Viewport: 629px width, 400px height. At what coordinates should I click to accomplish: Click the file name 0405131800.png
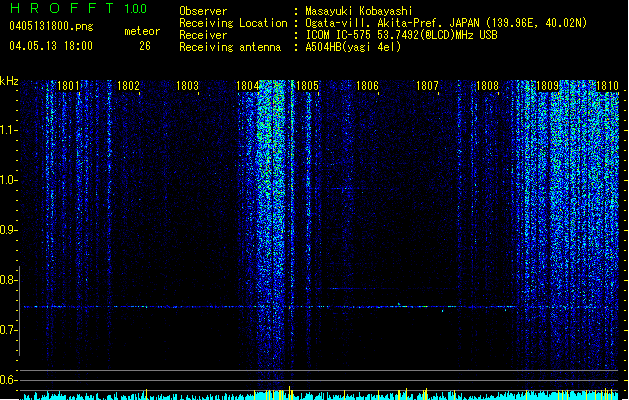[x=51, y=27]
